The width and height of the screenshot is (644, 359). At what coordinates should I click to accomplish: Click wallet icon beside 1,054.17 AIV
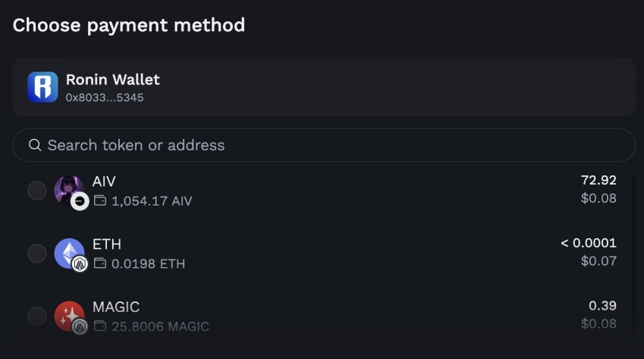tap(100, 200)
